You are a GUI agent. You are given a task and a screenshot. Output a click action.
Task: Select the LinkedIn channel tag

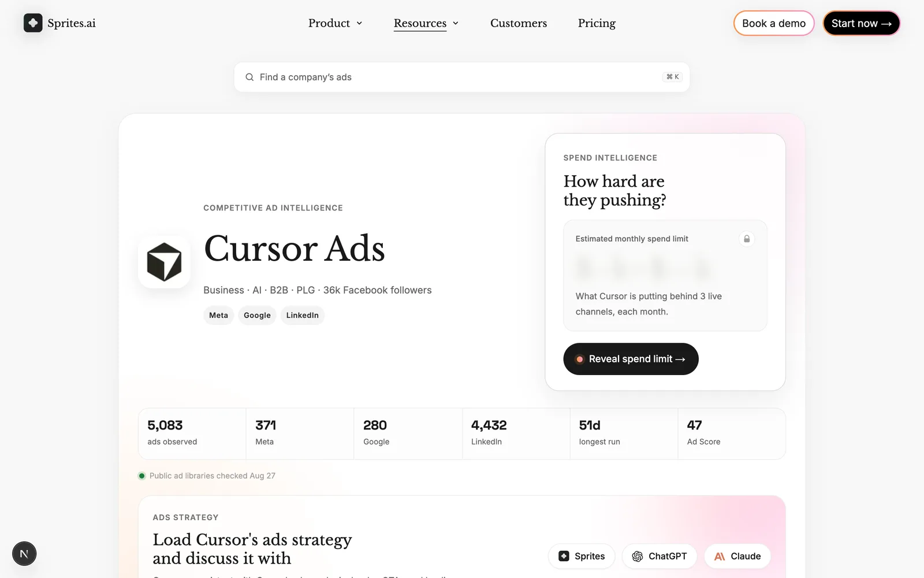tap(303, 315)
